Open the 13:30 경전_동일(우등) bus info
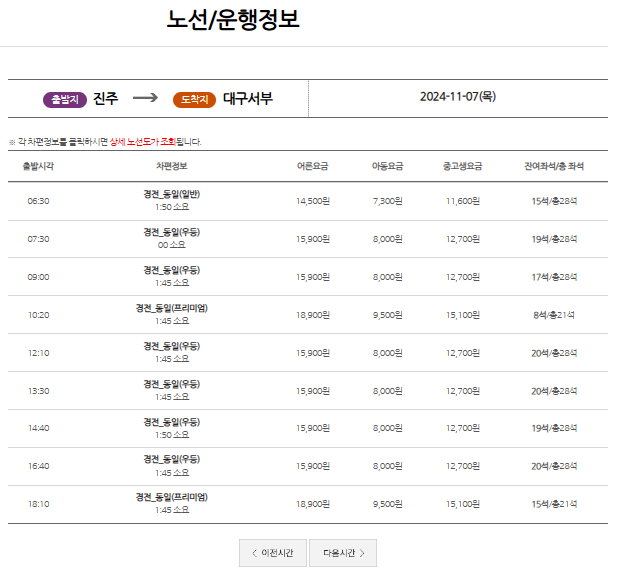The image size is (619, 572). (172, 390)
